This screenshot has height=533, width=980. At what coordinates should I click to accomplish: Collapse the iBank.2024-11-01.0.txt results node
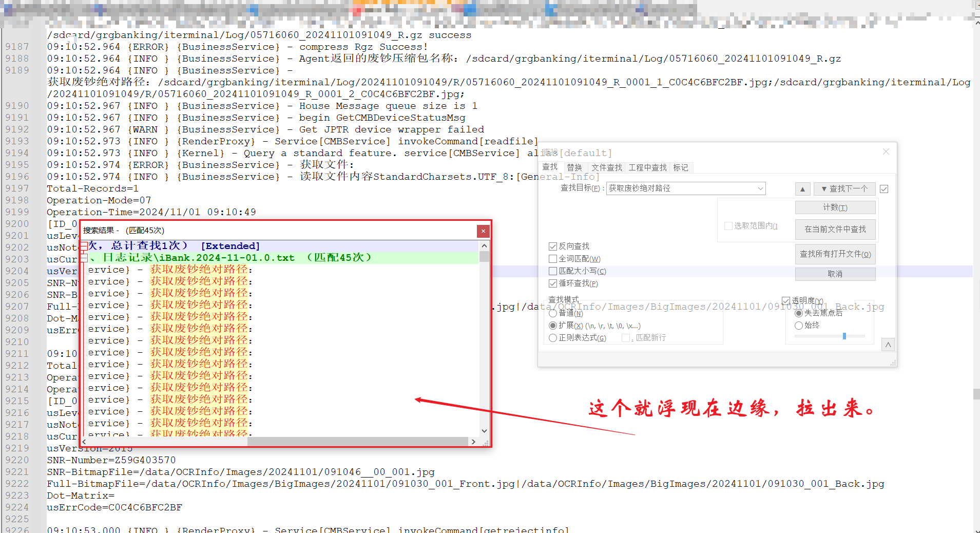(84, 258)
